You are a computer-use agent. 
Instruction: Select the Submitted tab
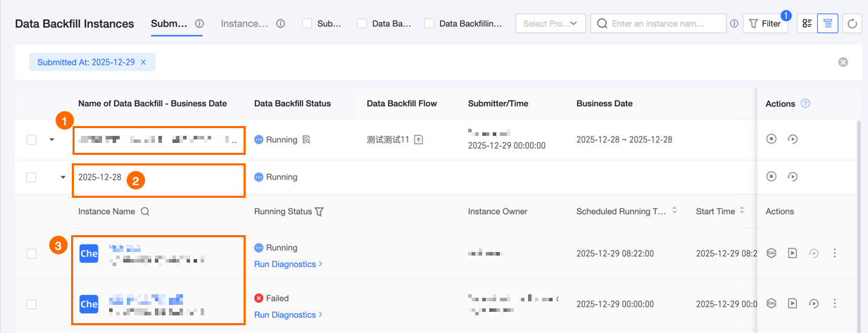click(x=169, y=23)
